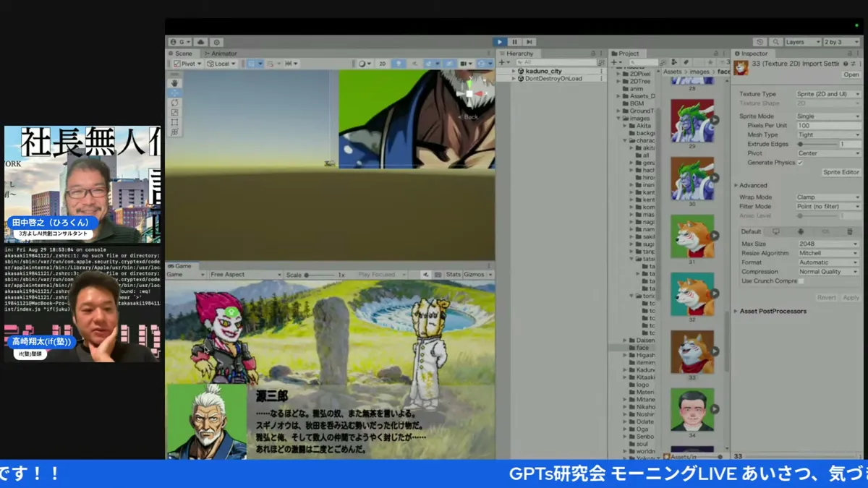The width and height of the screenshot is (868, 488).
Task: Select DontDestroyOnLoad in Hierarchy
Action: pyautogui.click(x=553, y=79)
